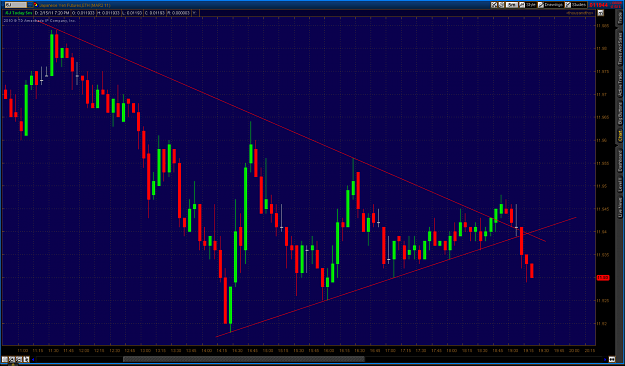
Task: Open the Style menu
Action: tap(527, 5)
